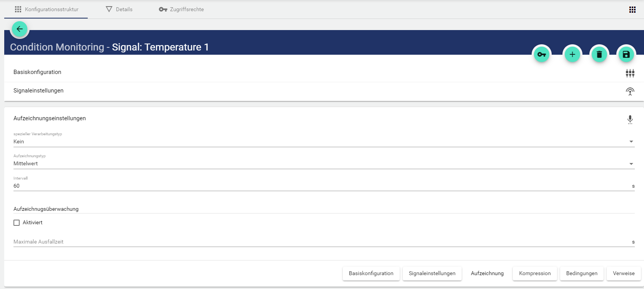Click the Kompression button at bottom
This screenshot has height=289, width=644.
[535, 273]
